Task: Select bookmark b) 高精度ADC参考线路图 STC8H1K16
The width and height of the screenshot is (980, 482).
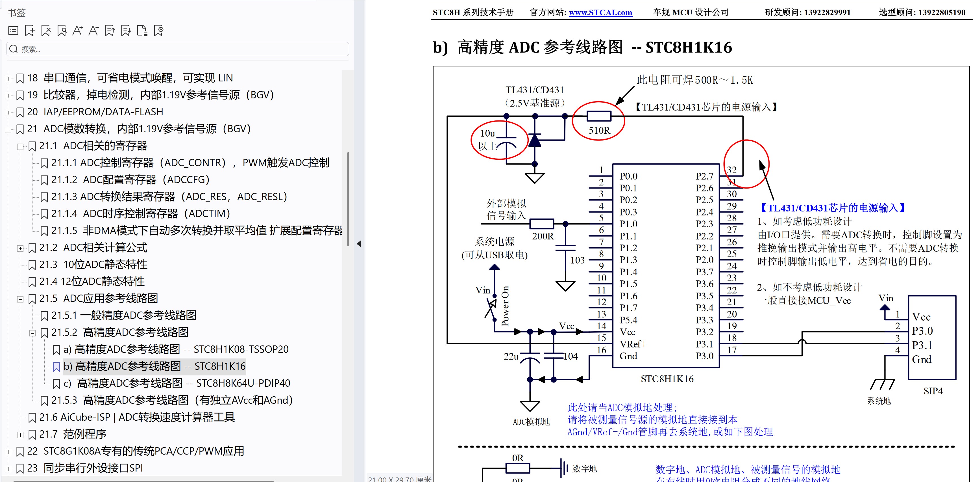Action: [x=154, y=366]
